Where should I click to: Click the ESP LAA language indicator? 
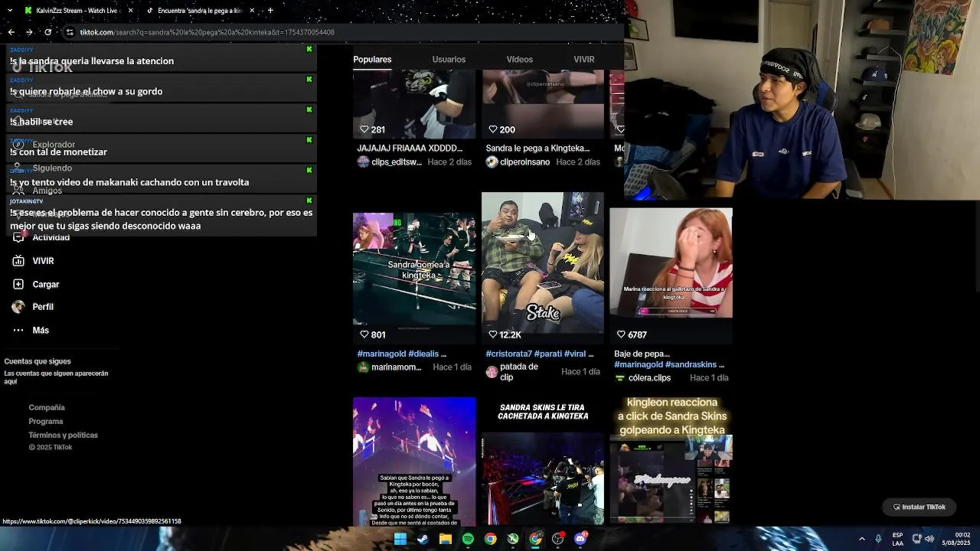(897, 539)
